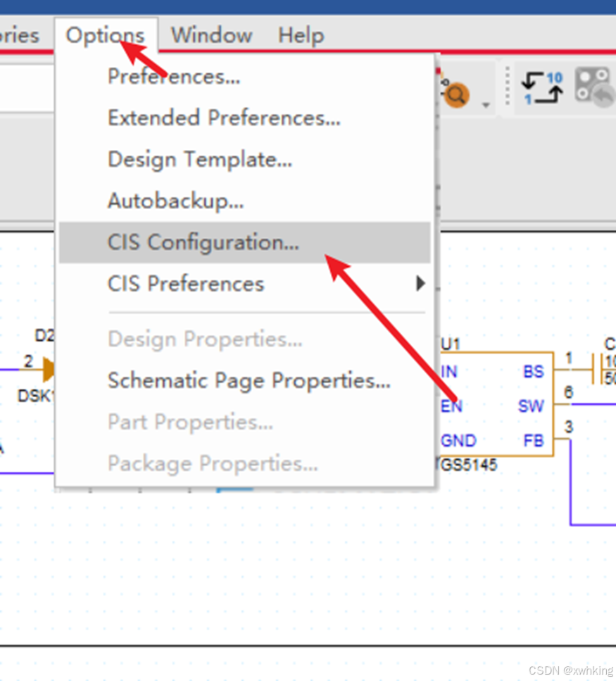The height and width of the screenshot is (681, 616).
Task: Click the toolbar grip dotted handle
Action: click(507, 85)
